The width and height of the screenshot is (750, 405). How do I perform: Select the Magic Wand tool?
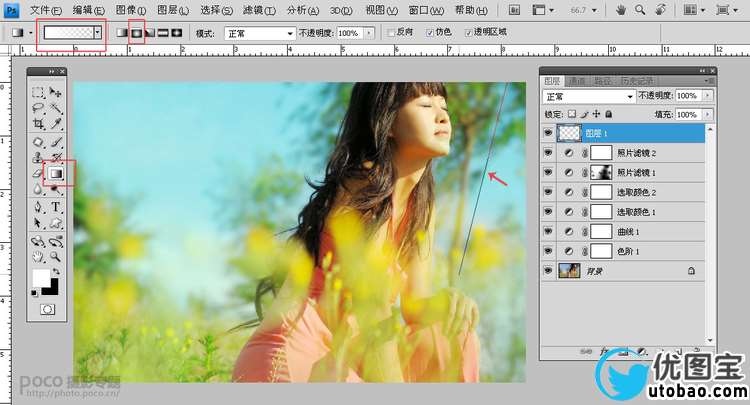pos(56,108)
